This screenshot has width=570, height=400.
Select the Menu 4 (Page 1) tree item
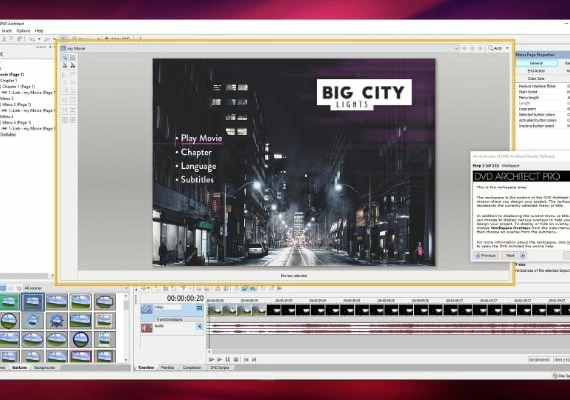tap(17, 123)
